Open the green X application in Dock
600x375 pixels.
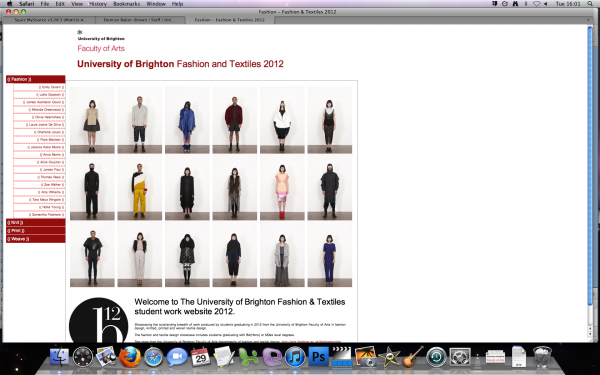248,357
